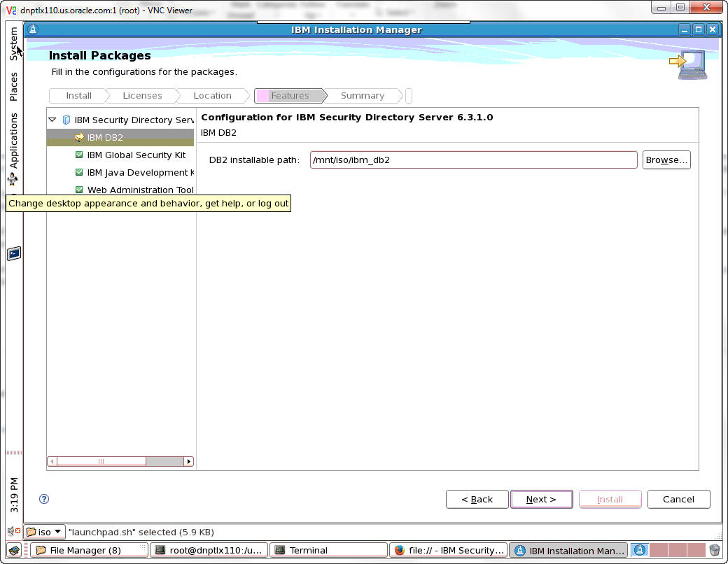Switch to root@dnptlx110 terminal taskbar window

pyautogui.click(x=209, y=550)
